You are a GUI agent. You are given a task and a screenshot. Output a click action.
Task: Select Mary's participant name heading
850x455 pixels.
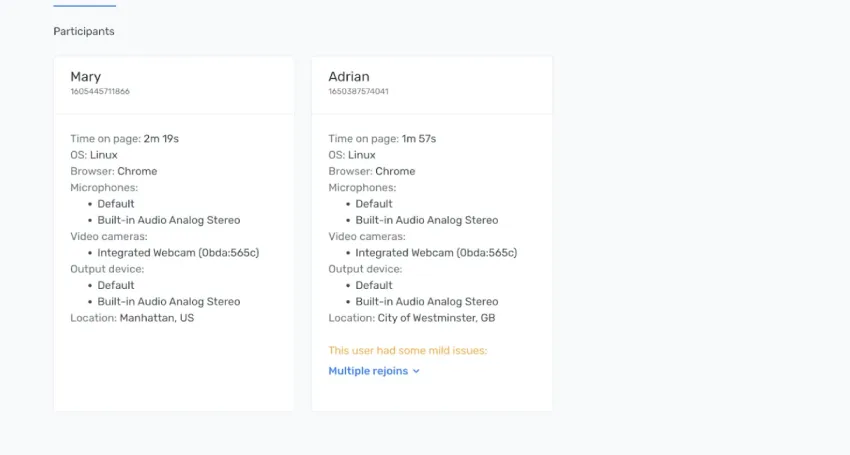click(85, 77)
